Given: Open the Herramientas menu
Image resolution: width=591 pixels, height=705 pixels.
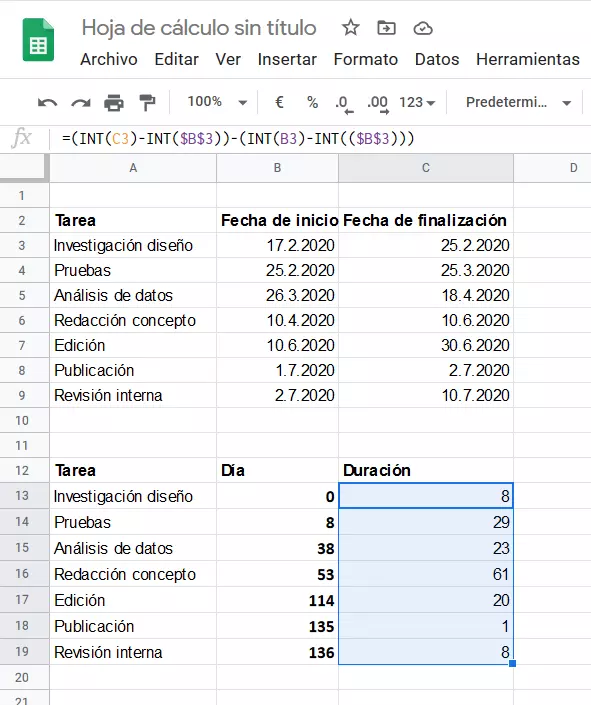Looking at the screenshot, I should click(528, 59).
